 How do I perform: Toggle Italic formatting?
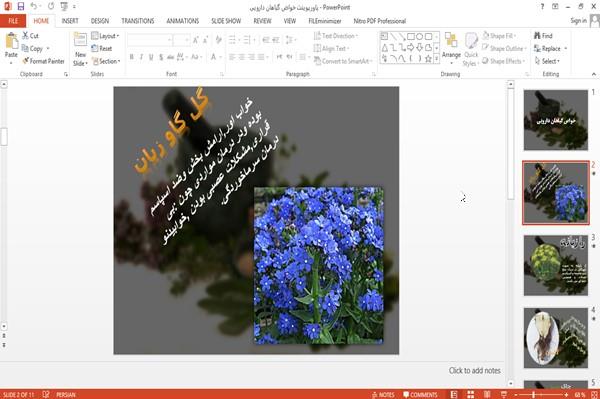[141, 57]
